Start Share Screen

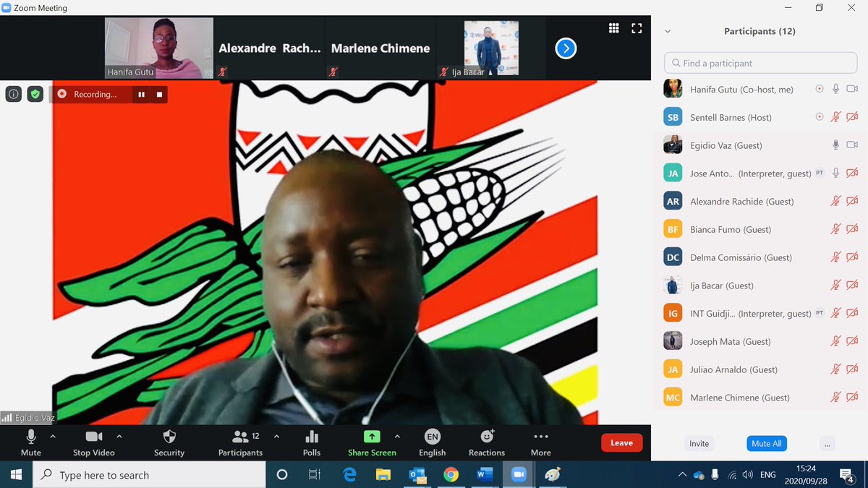372,442
